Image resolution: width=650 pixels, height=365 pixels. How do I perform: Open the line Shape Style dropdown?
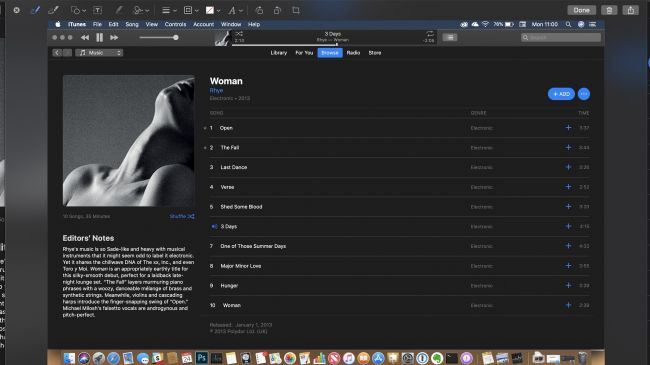[168, 10]
